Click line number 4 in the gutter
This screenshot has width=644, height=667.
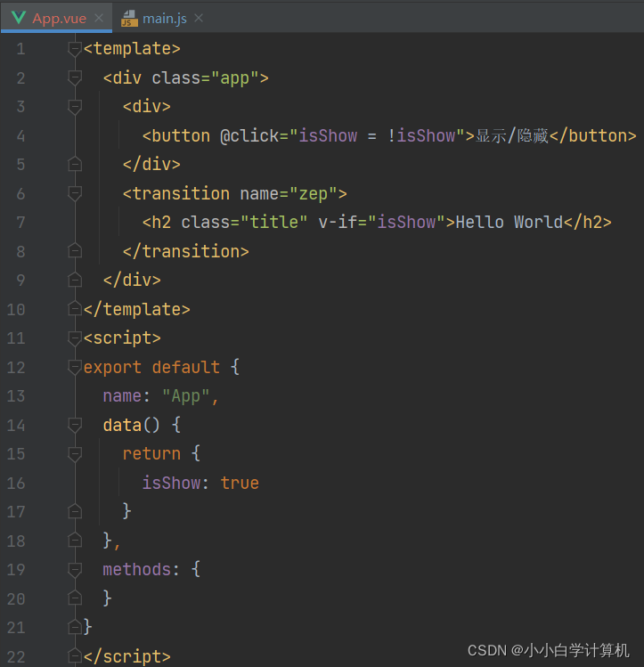(20, 136)
